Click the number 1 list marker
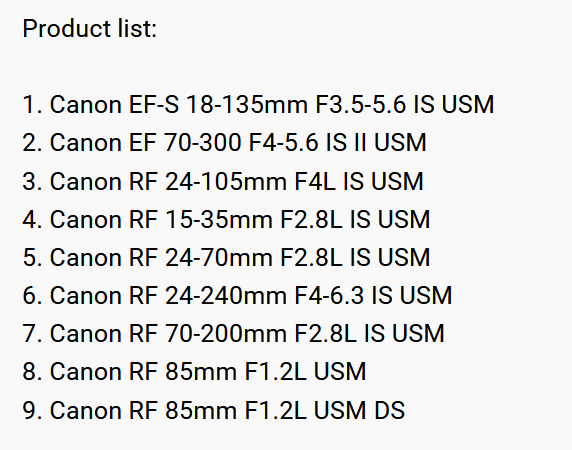The height and width of the screenshot is (450, 572). (x=32, y=105)
